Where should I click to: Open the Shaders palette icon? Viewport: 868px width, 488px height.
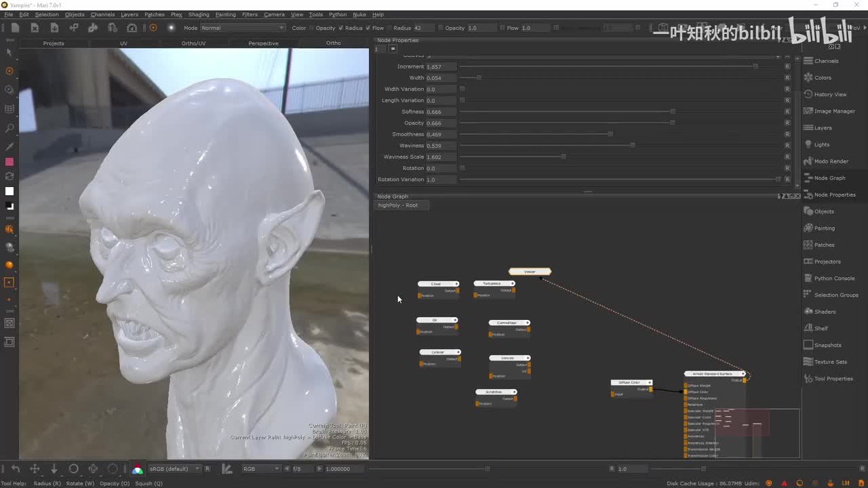tap(808, 312)
